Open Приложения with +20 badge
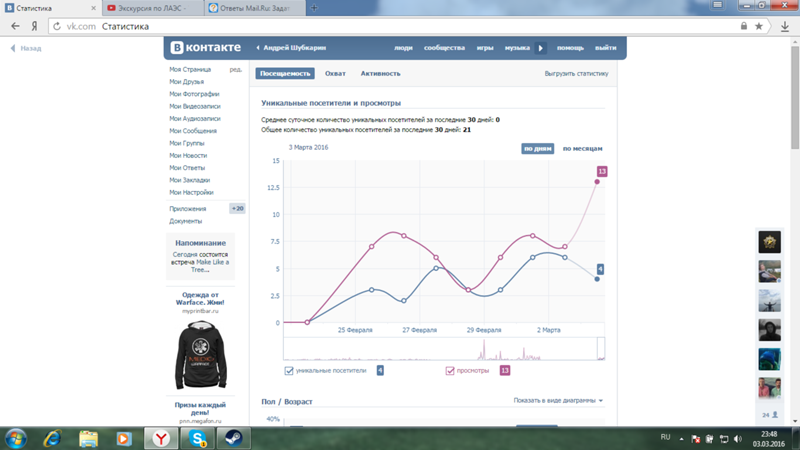This screenshot has width=800, height=450. pyautogui.click(x=206, y=209)
